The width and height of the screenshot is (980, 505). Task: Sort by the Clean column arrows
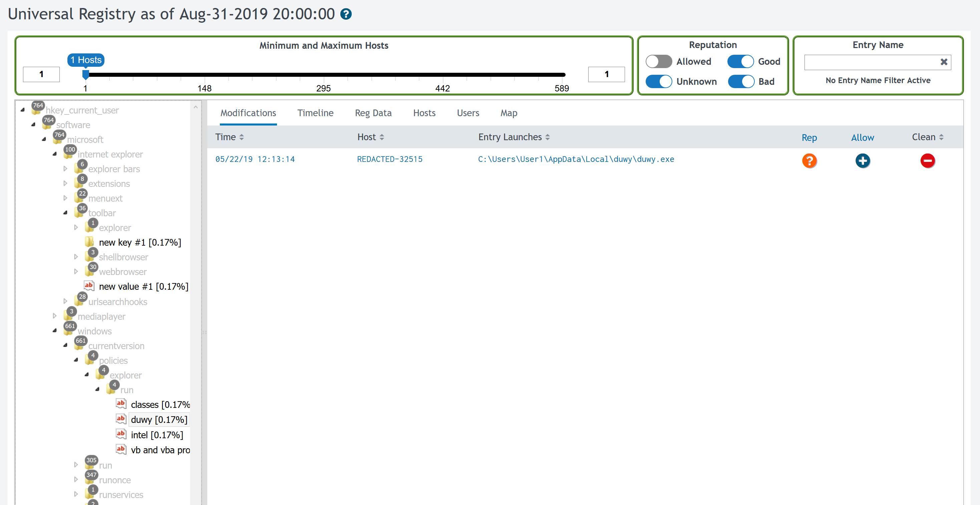[x=941, y=137]
